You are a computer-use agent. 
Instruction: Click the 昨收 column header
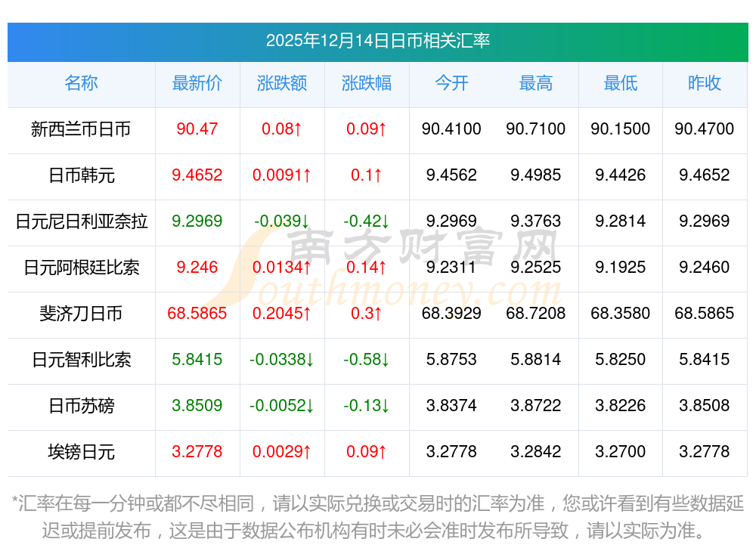[x=705, y=83]
